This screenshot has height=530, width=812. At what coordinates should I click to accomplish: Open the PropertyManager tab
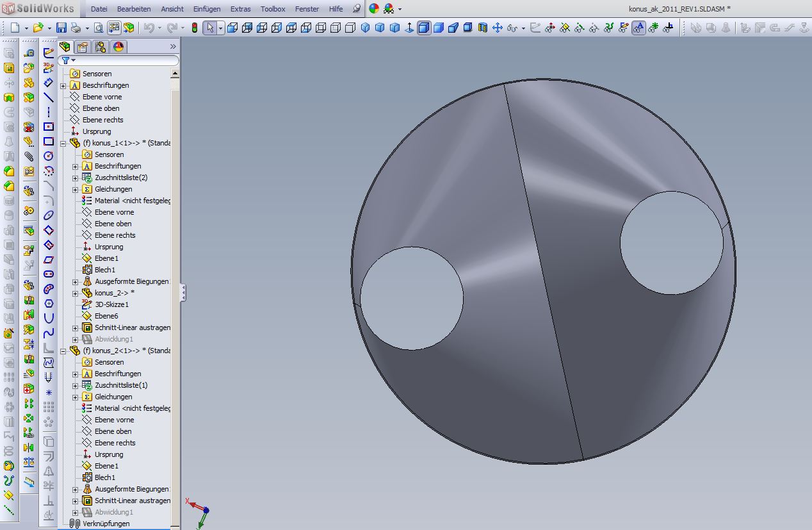click(x=83, y=47)
